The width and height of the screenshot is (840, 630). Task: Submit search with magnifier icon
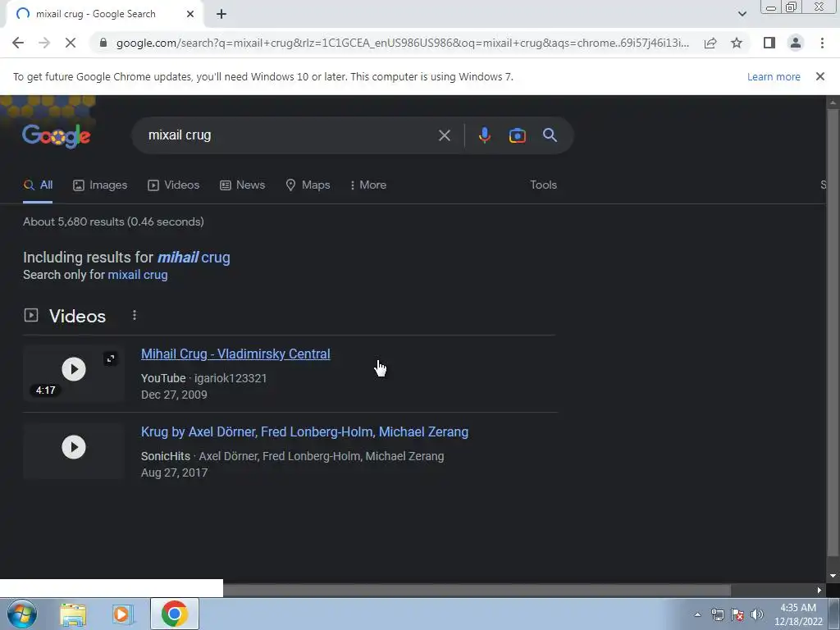[550, 135]
